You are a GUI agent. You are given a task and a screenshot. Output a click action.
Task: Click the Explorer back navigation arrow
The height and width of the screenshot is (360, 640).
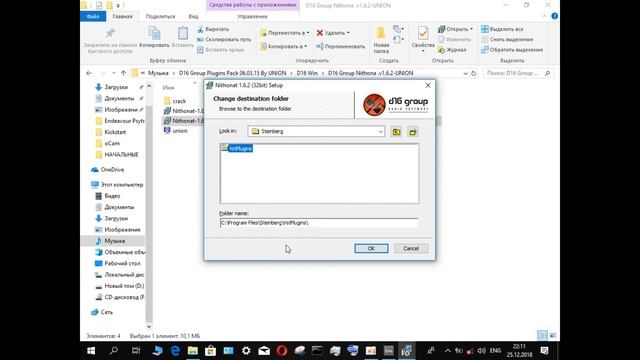pos(89,73)
